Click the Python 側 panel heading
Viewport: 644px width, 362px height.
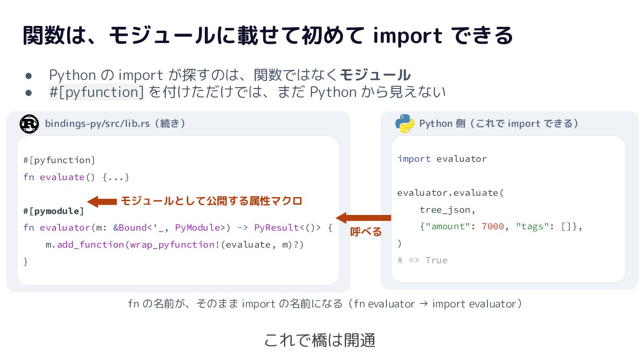point(499,124)
